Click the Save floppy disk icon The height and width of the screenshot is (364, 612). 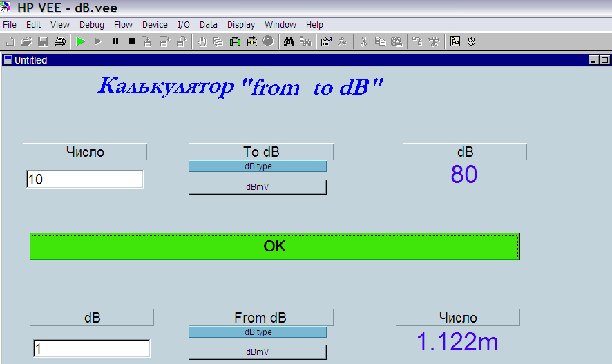pyautogui.click(x=43, y=41)
